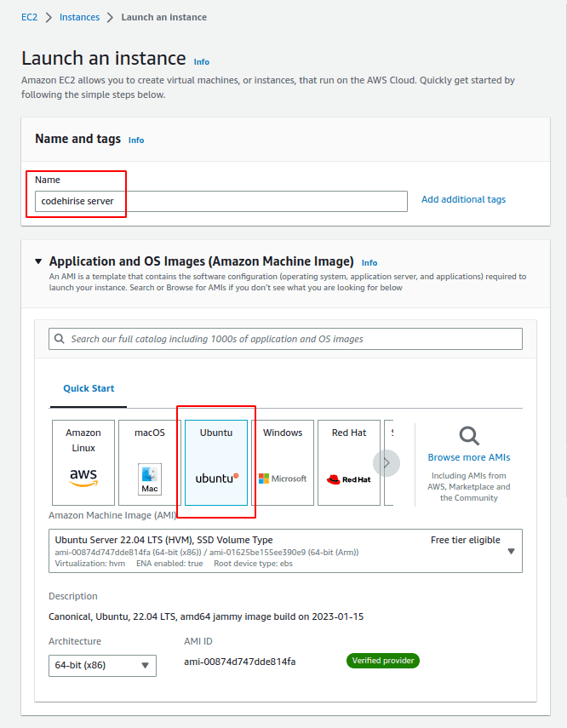The image size is (567, 728).
Task: Focus the AMI catalog search box
Action: coord(289,339)
